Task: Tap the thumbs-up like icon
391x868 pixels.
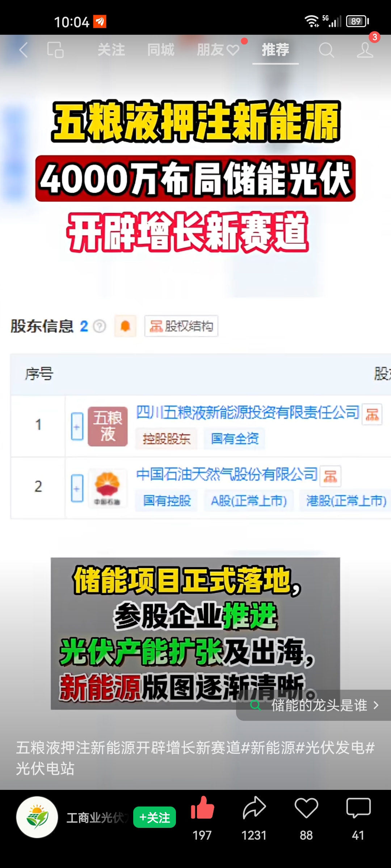Action: [202, 808]
